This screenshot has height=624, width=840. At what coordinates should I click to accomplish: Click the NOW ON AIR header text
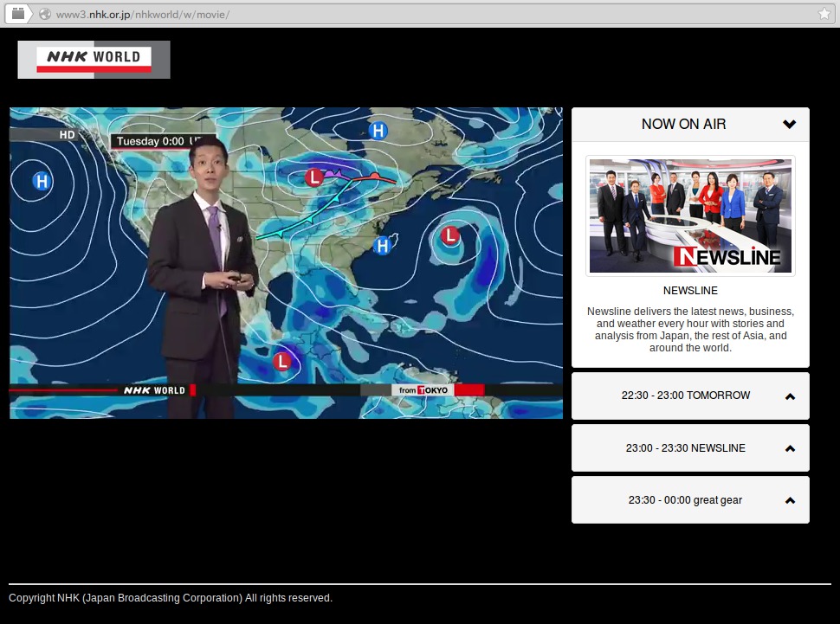[683, 125]
